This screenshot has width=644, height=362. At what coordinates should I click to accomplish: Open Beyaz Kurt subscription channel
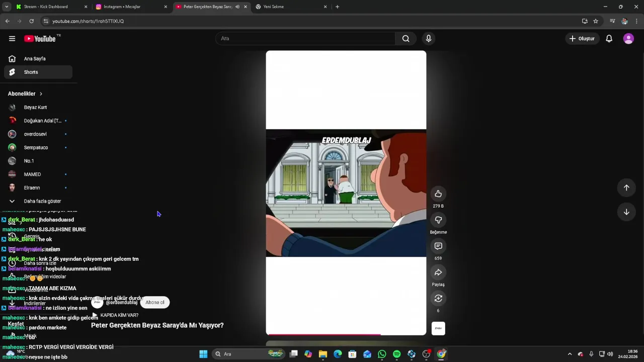(38, 107)
